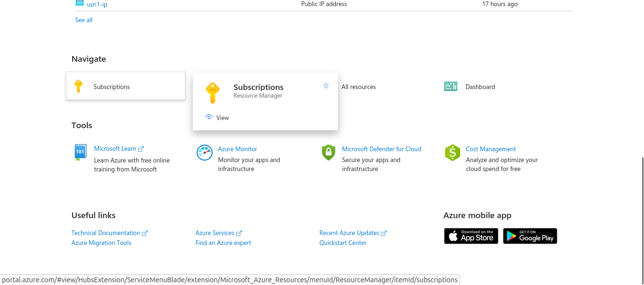Click the Download on the App Store badge
The height and width of the screenshot is (285, 644).
click(471, 236)
